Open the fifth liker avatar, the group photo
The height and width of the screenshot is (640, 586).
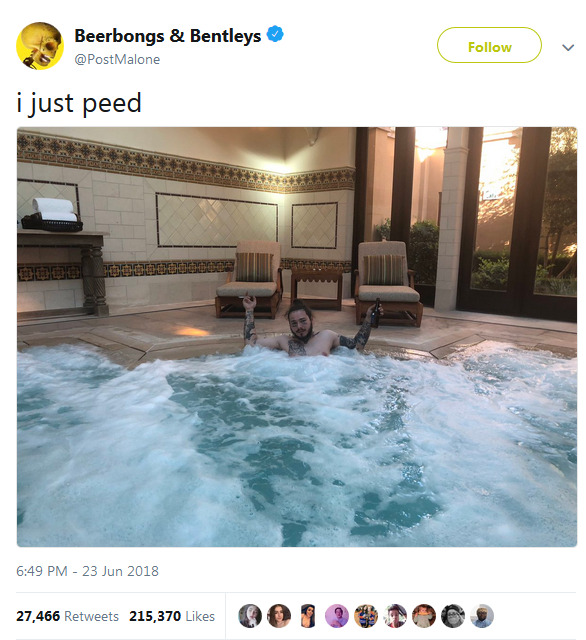tap(366, 616)
